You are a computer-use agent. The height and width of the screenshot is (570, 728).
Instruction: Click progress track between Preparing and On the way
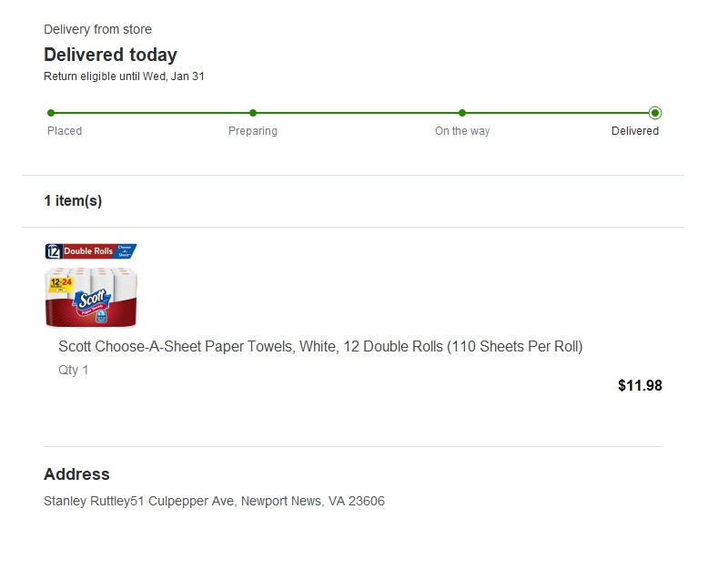coord(358,113)
